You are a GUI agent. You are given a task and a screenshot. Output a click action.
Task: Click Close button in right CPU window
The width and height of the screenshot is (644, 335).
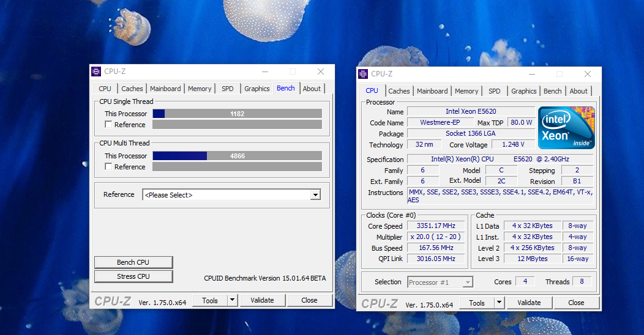click(576, 303)
